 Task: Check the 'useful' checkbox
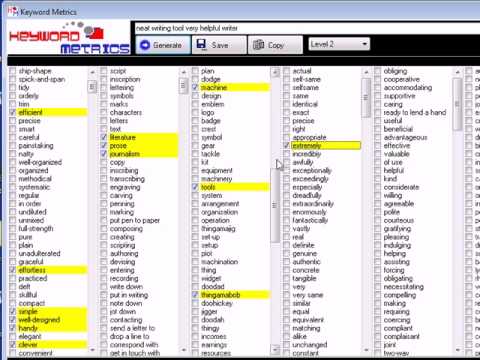tap(378, 121)
